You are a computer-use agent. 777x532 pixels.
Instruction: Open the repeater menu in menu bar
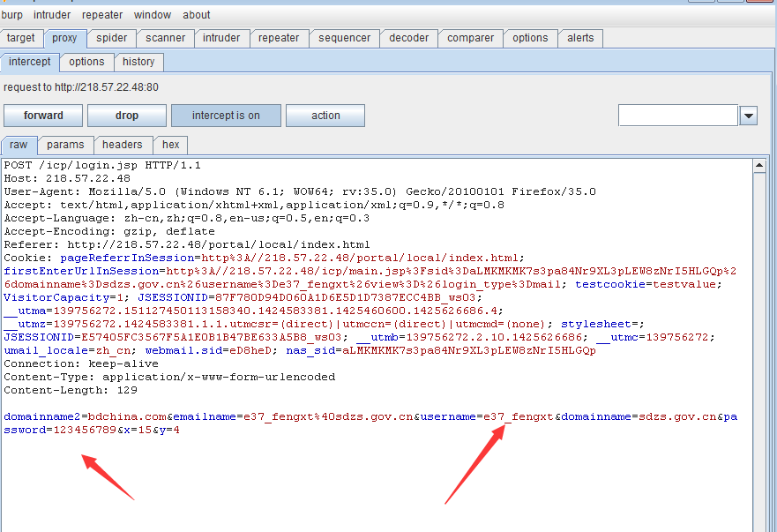[102, 15]
